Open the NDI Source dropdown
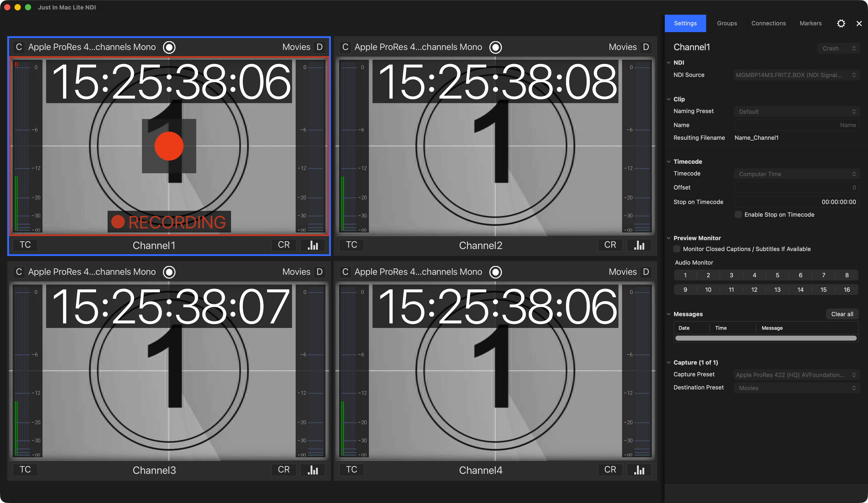 796,75
